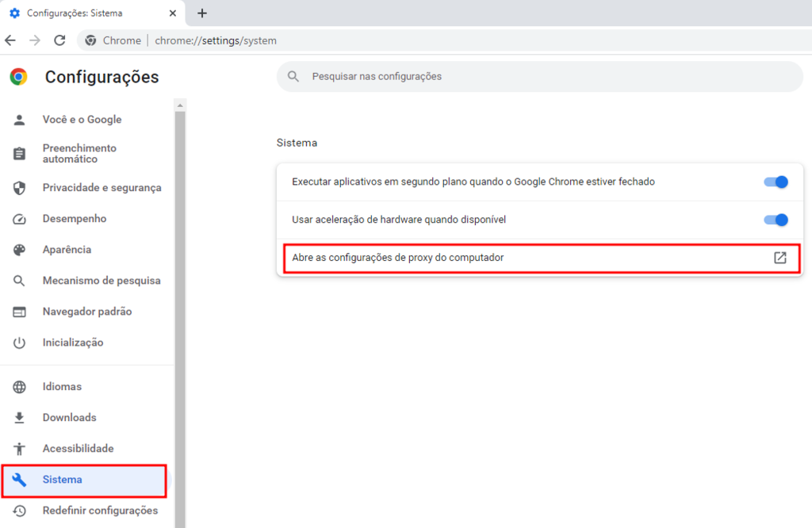Image resolution: width=812 pixels, height=528 pixels.
Task: Click the Aparência paint palette icon
Action: click(x=20, y=249)
